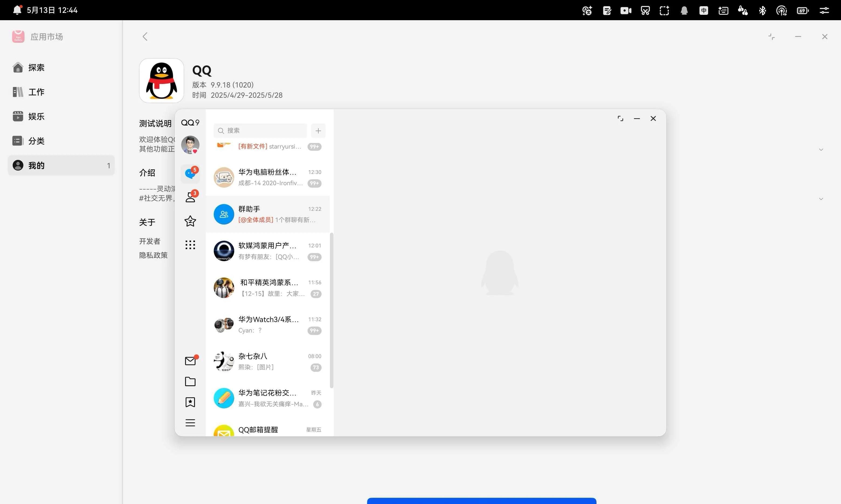
Task: Click the QQ search input field
Action: point(260,130)
